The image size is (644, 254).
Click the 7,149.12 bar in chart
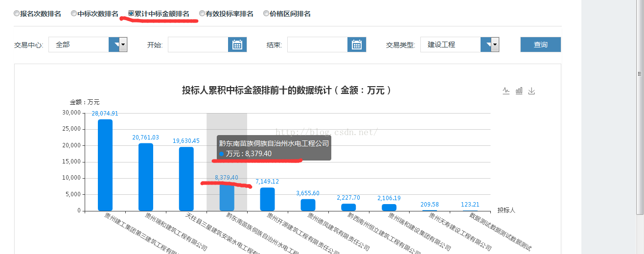pyautogui.click(x=267, y=199)
